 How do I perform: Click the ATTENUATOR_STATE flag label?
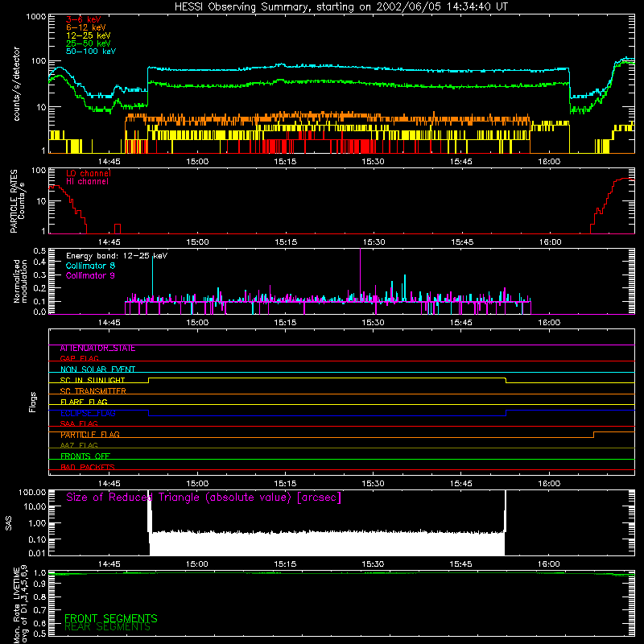click(x=97, y=349)
